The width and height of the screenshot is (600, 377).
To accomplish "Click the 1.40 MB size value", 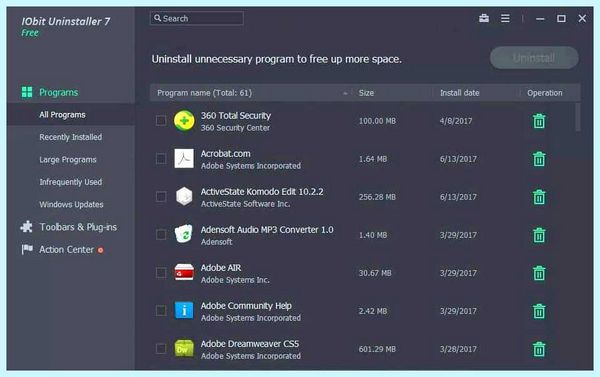I will point(373,235).
